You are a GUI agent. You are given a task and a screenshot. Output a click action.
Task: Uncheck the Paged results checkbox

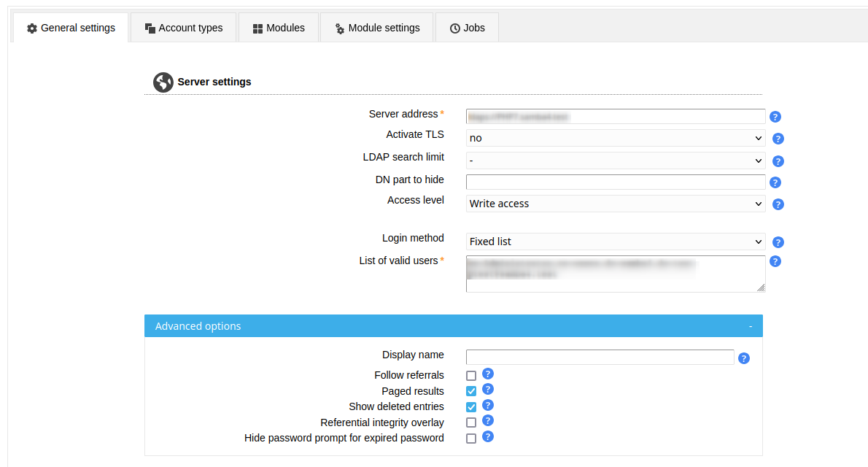tap(471, 392)
